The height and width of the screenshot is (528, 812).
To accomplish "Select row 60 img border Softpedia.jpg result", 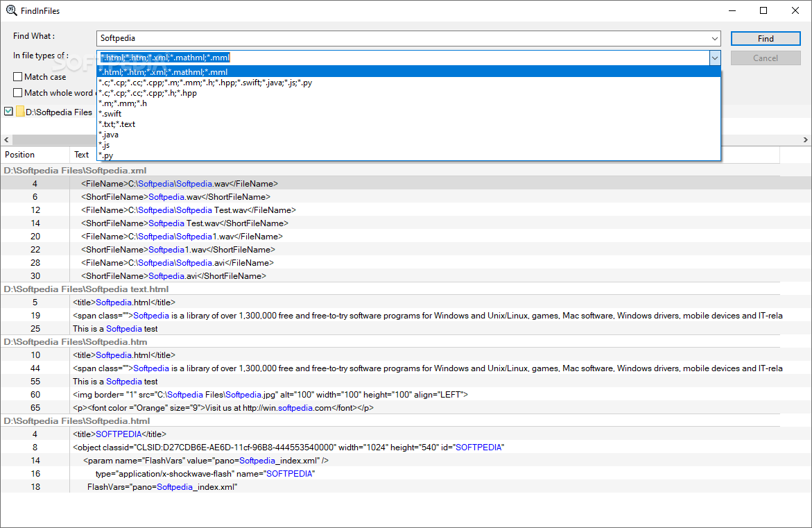I will point(406,394).
